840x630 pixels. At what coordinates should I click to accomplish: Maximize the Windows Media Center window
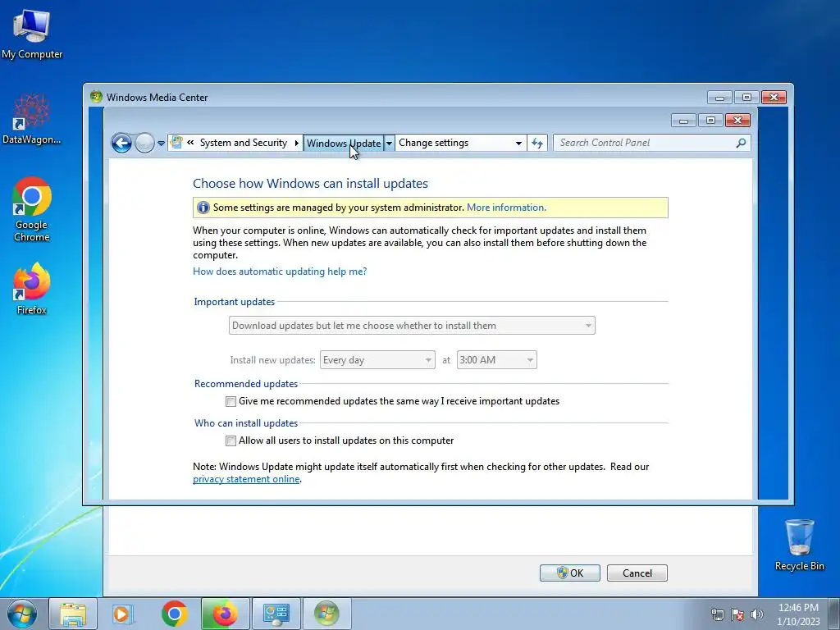click(x=746, y=98)
